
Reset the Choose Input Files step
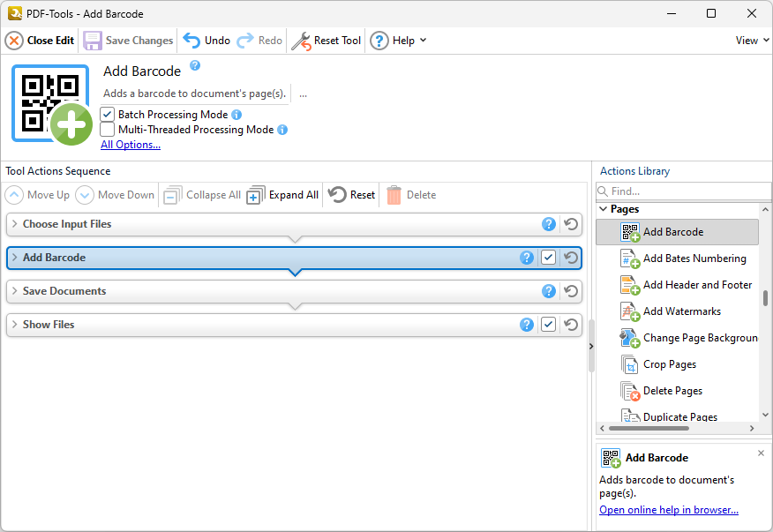pos(571,224)
